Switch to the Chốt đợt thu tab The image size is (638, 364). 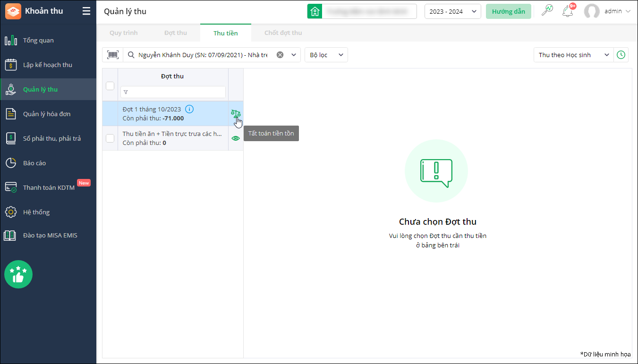coord(283,33)
